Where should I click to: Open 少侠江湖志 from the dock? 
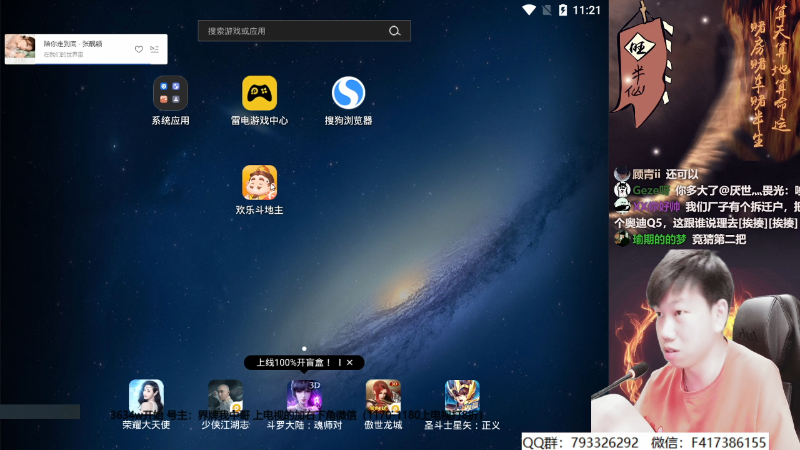tap(225, 396)
